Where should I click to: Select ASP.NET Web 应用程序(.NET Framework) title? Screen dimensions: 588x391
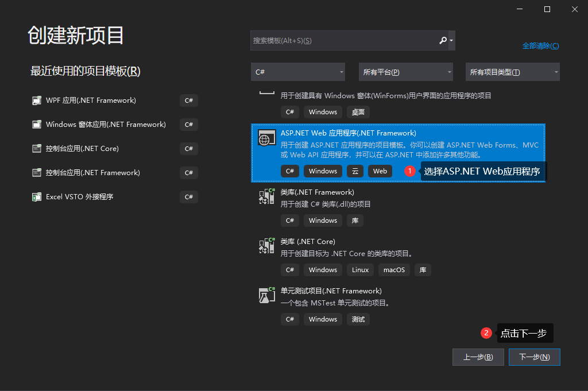click(x=349, y=133)
